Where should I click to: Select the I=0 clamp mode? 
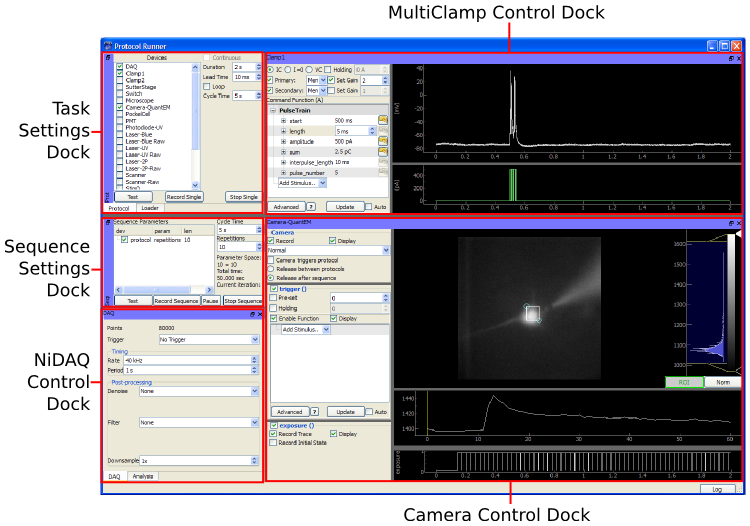click(x=288, y=70)
